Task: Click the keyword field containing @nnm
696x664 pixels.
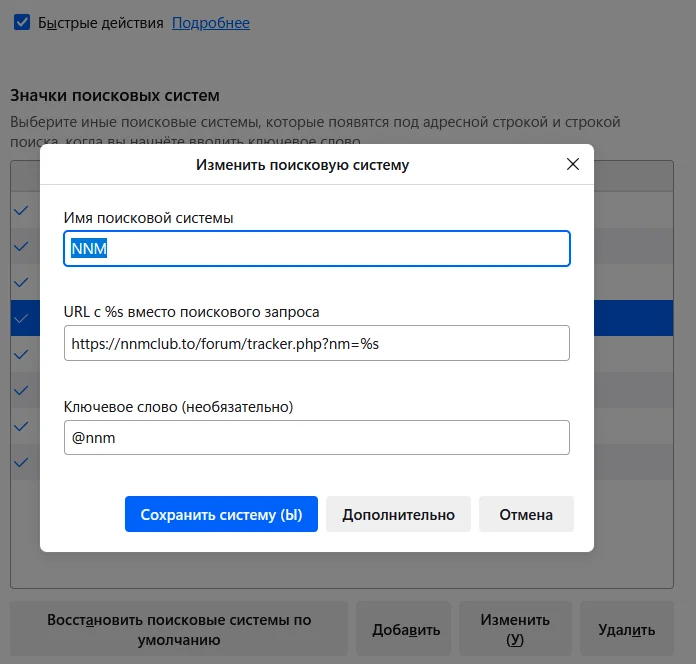Action: [316, 437]
